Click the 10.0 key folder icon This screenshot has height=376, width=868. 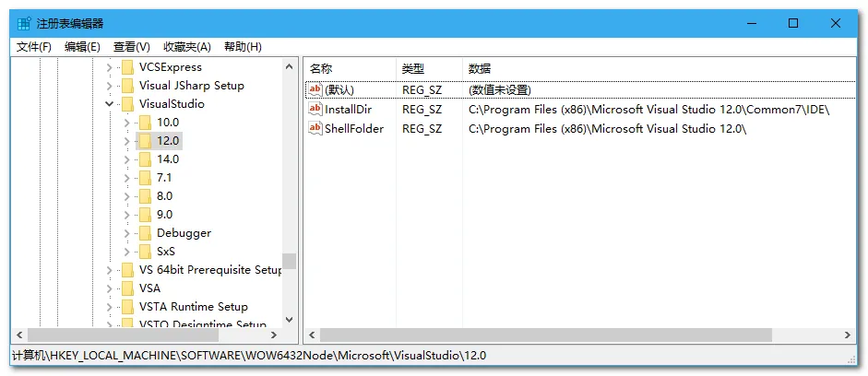145,123
